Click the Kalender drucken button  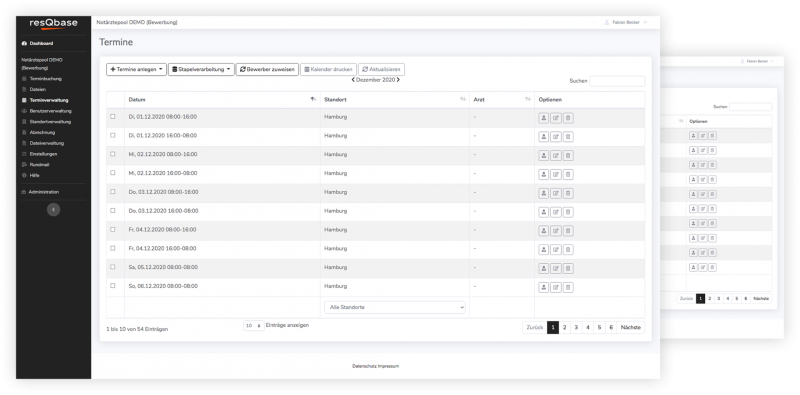(x=329, y=69)
